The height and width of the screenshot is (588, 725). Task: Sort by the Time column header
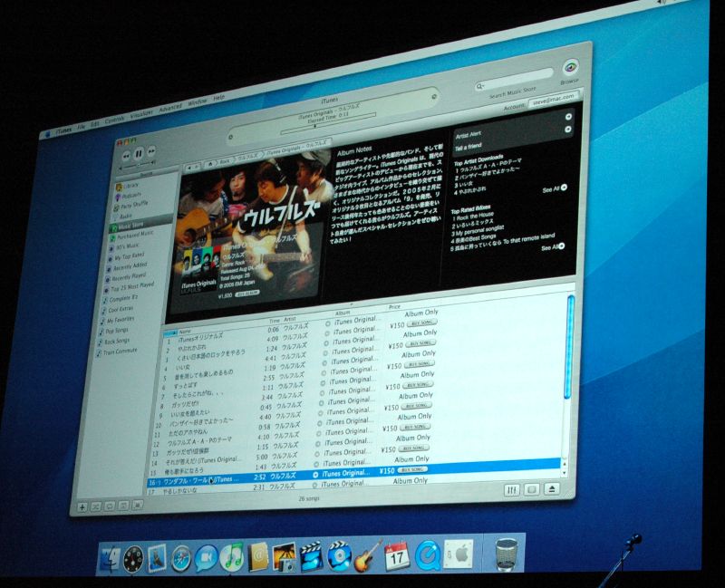pyautogui.click(x=275, y=321)
